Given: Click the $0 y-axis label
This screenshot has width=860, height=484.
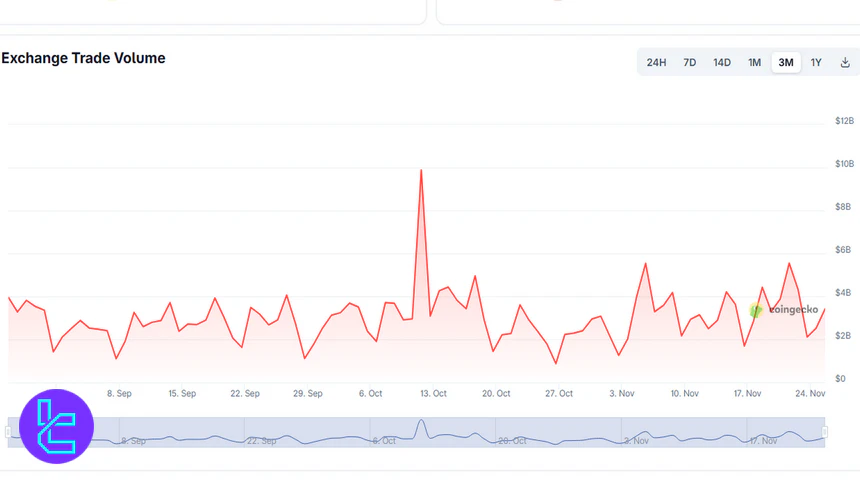Looking at the screenshot, I should coord(840,379).
